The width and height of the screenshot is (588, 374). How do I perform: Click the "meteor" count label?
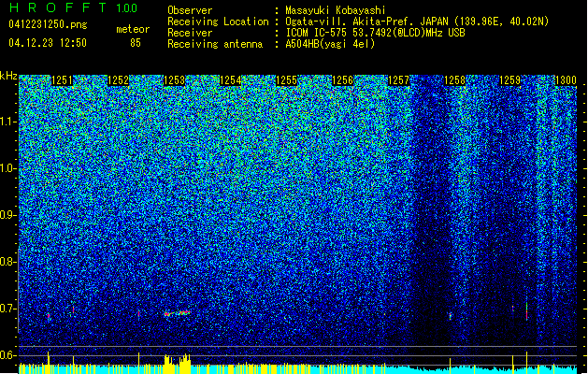pyautogui.click(x=133, y=29)
